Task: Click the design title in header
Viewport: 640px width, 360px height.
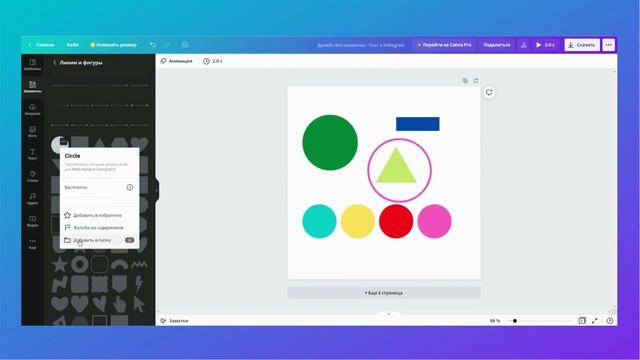Action: 360,45
